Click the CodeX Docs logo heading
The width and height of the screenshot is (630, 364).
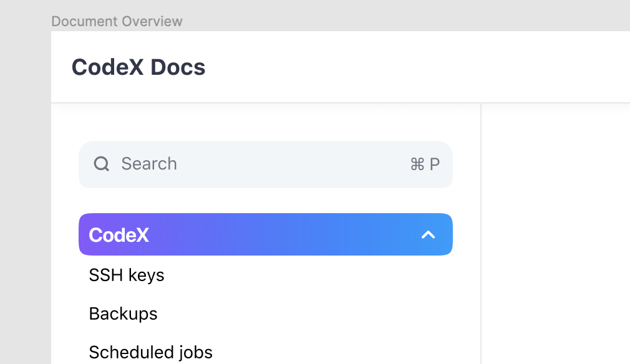click(138, 67)
